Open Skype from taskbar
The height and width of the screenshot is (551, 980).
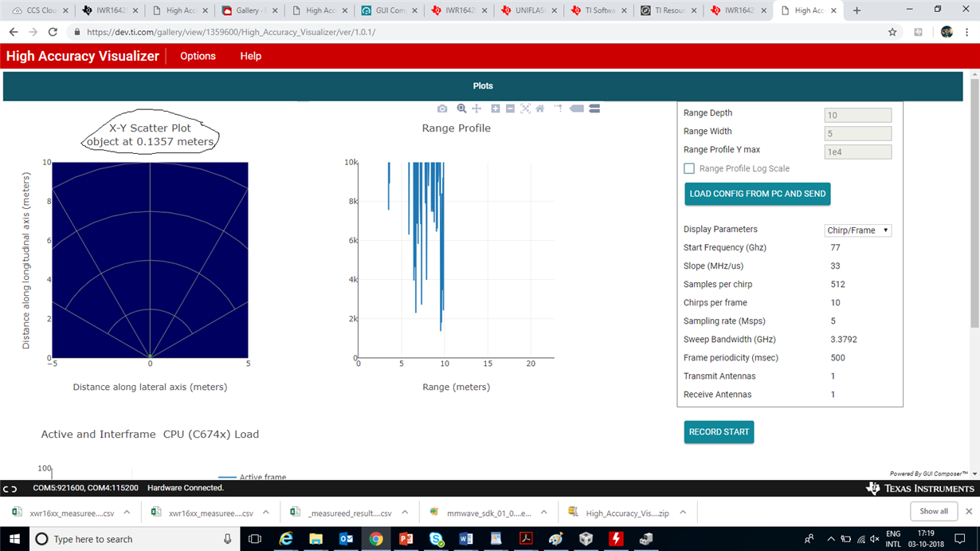[x=436, y=539]
